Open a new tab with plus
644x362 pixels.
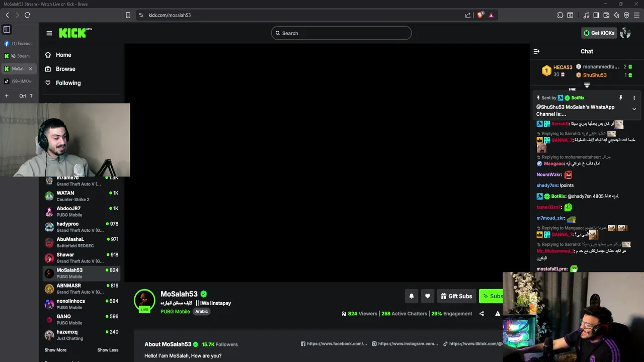click(7, 96)
